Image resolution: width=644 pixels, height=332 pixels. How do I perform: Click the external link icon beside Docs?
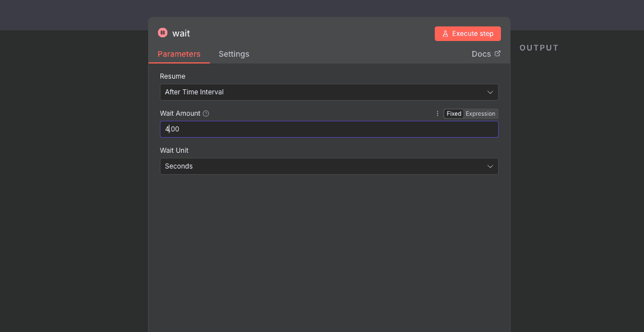click(498, 54)
